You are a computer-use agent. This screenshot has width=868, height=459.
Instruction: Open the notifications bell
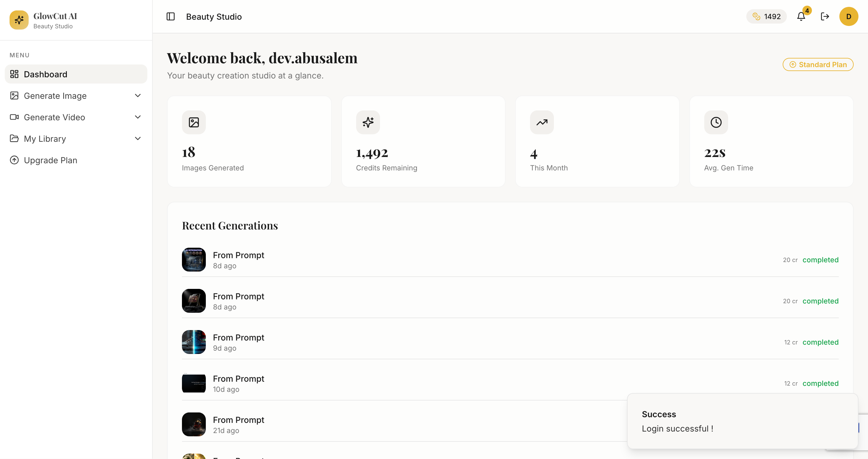pyautogui.click(x=801, y=16)
